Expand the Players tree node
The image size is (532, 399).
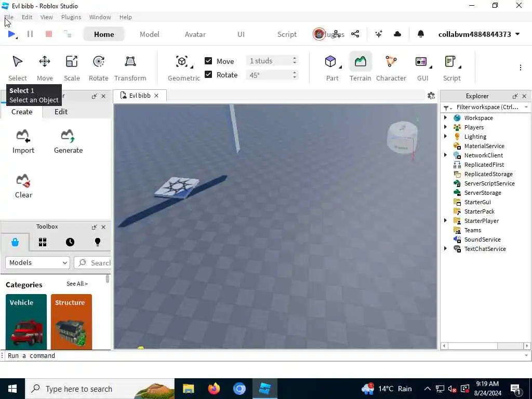coord(445,127)
